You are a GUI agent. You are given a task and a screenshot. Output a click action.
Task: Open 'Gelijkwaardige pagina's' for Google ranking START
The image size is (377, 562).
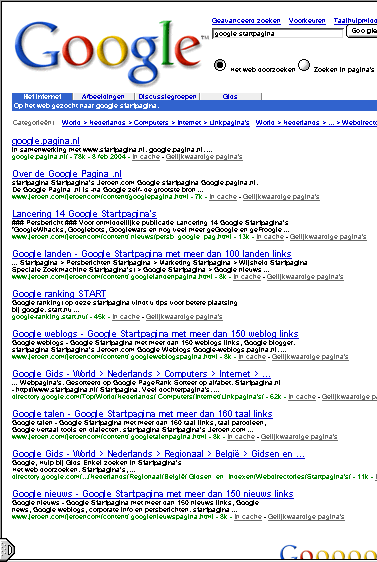point(184,317)
